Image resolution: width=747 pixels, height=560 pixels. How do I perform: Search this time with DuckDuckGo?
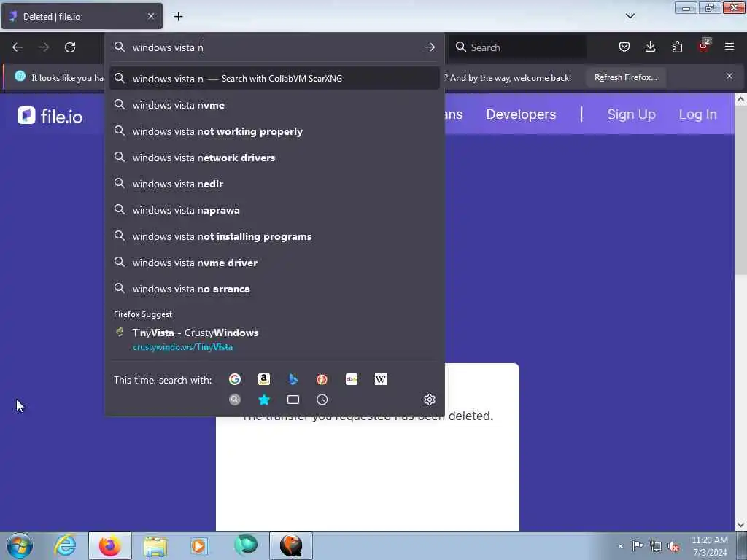[x=322, y=379]
